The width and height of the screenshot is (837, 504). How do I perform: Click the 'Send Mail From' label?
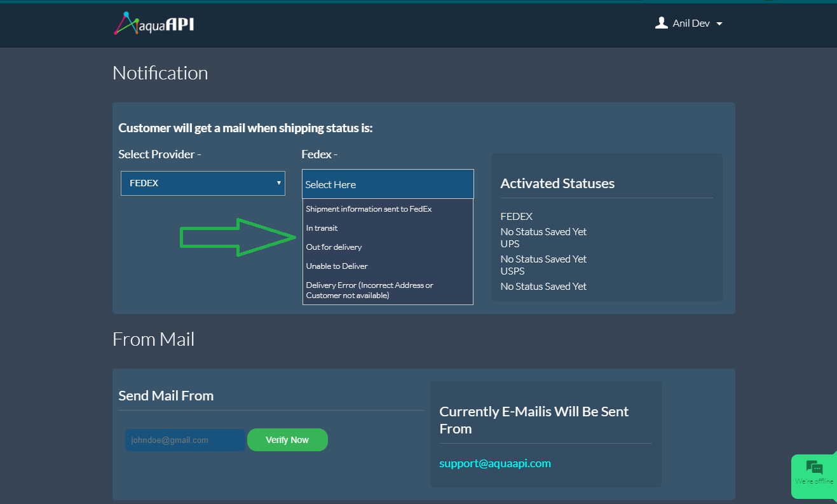[x=166, y=396]
